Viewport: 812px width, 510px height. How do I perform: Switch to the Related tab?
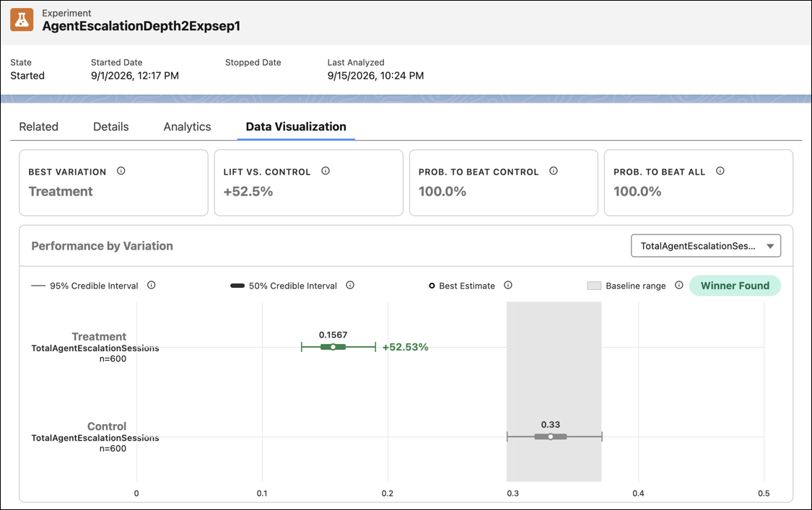click(x=39, y=127)
